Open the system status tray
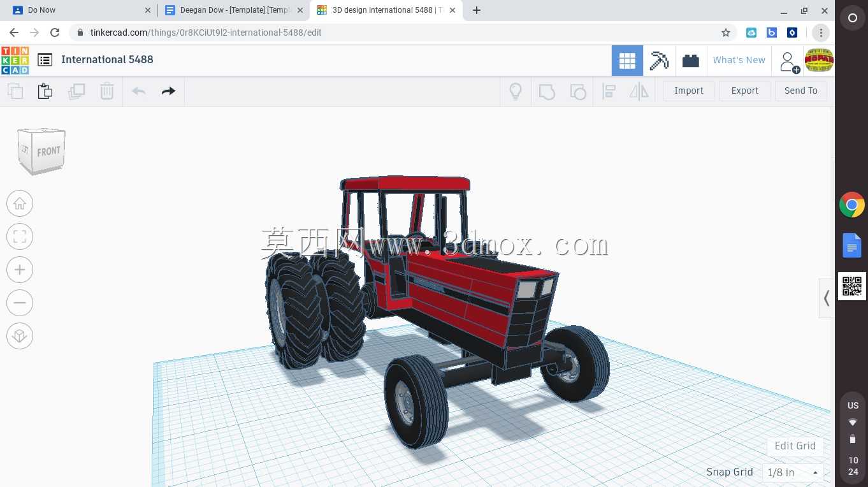 (x=853, y=440)
